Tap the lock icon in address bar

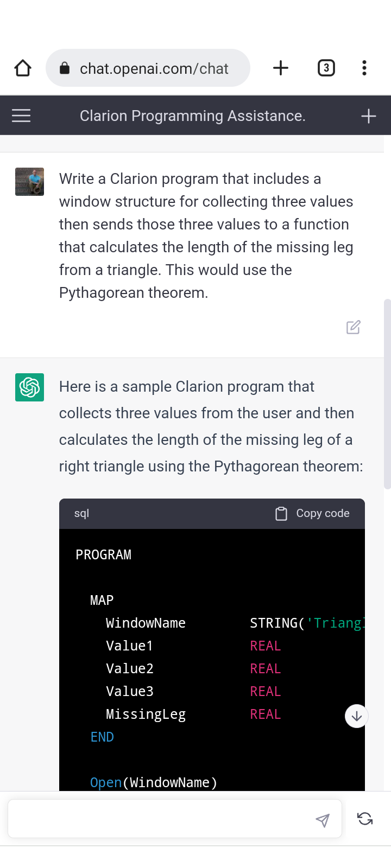65,68
